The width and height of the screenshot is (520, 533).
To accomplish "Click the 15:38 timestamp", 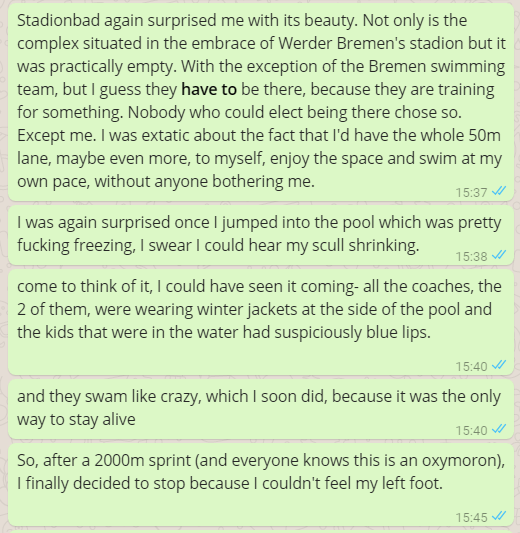I will click(471, 256).
